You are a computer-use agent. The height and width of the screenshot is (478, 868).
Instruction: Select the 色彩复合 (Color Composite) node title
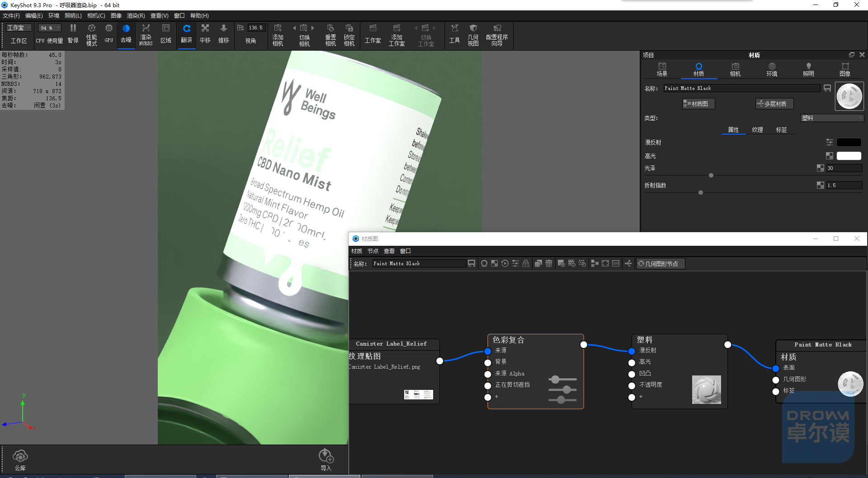pyautogui.click(x=509, y=340)
